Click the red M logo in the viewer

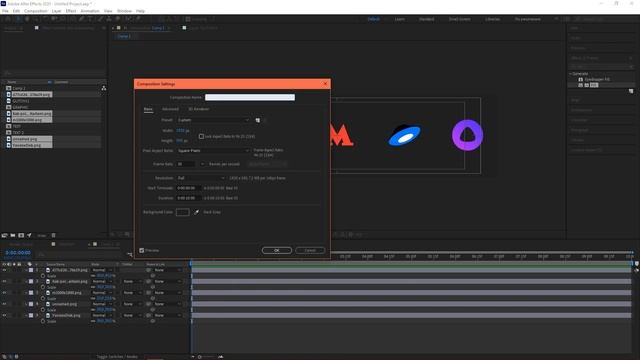pos(341,135)
